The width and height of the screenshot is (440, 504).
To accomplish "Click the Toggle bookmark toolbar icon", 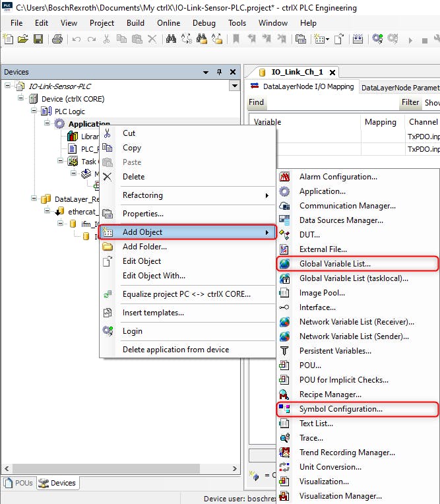I will (236, 39).
